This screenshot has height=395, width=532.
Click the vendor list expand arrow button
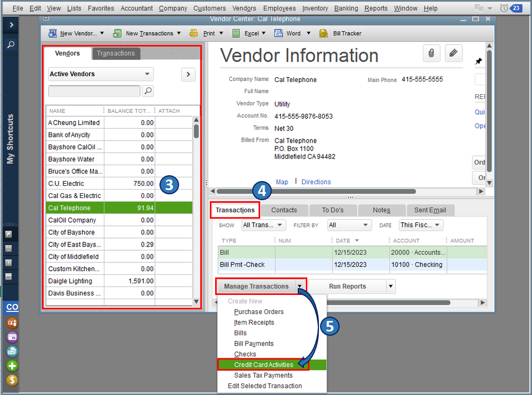coord(189,74)
